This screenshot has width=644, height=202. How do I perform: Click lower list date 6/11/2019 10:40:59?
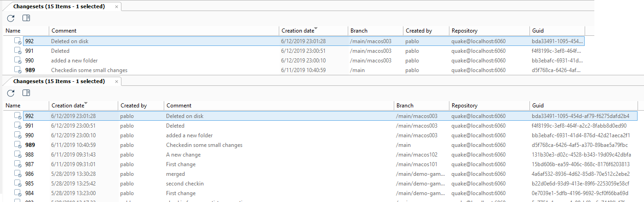coord(73,145)
